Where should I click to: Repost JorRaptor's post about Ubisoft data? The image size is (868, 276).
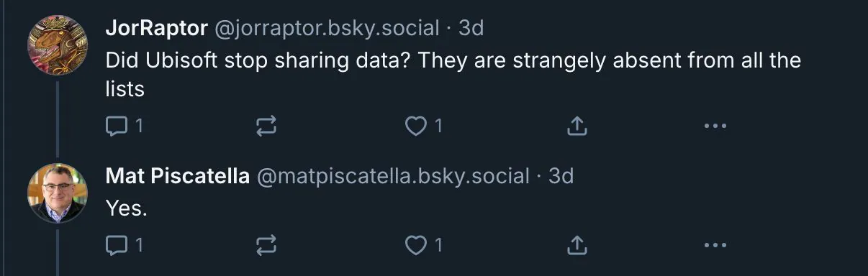coord(266,127)
